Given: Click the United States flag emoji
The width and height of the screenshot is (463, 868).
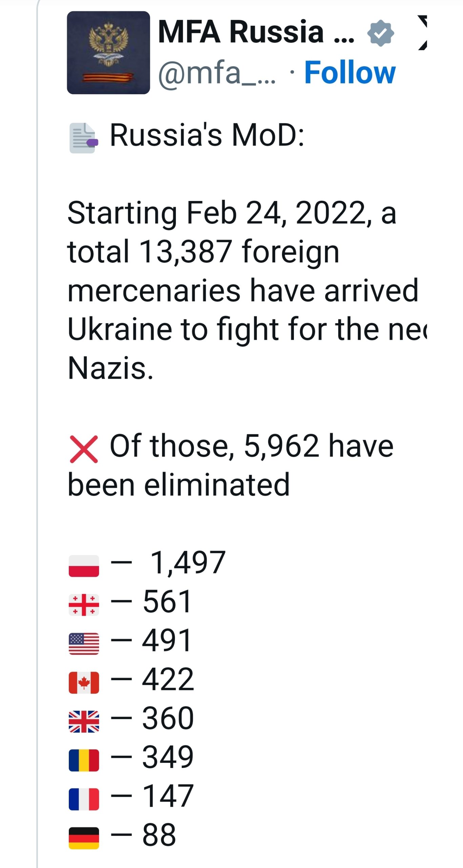Looking at the screenshot, I should tap(84, 644).
